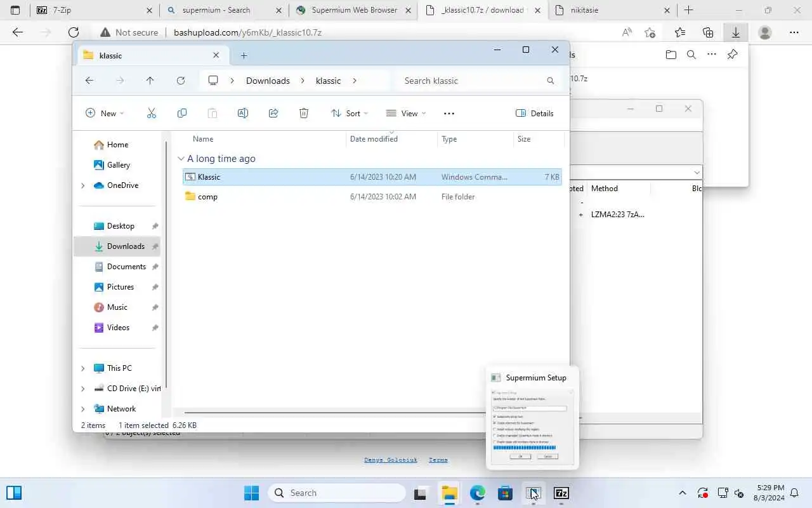This screenshot has width=812, height=508.
Task: Sort by the Name column header
Action: pos(203,139)
